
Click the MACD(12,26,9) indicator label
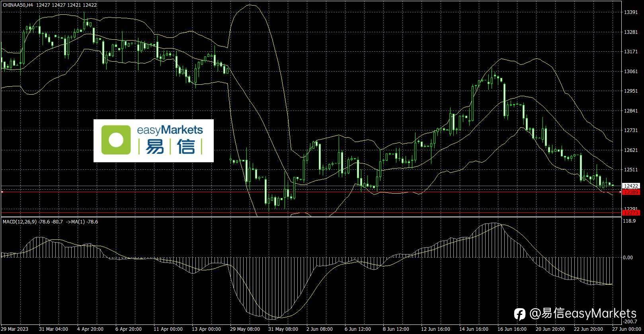point(20,221)
